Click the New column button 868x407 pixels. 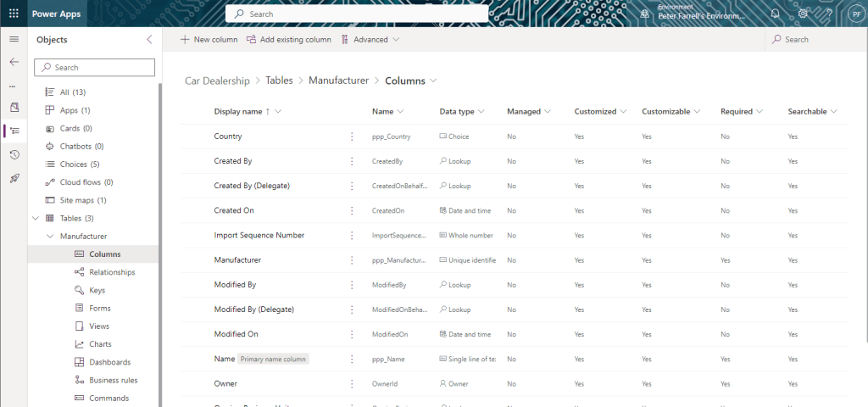(x=209, y=40)
